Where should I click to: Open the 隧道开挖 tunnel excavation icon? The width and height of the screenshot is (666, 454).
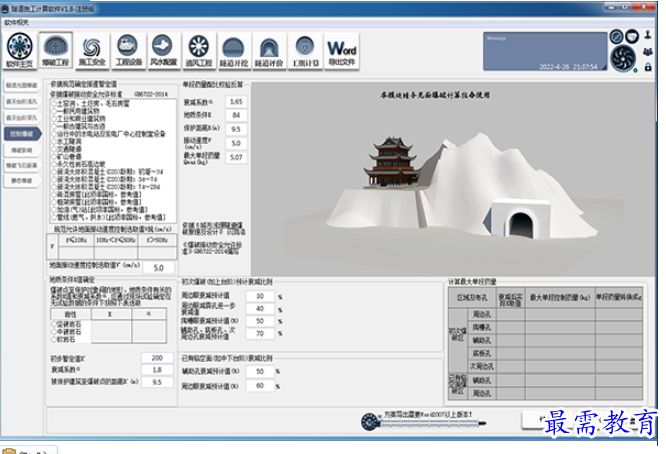pyautogui.click(x=234, y=51)
